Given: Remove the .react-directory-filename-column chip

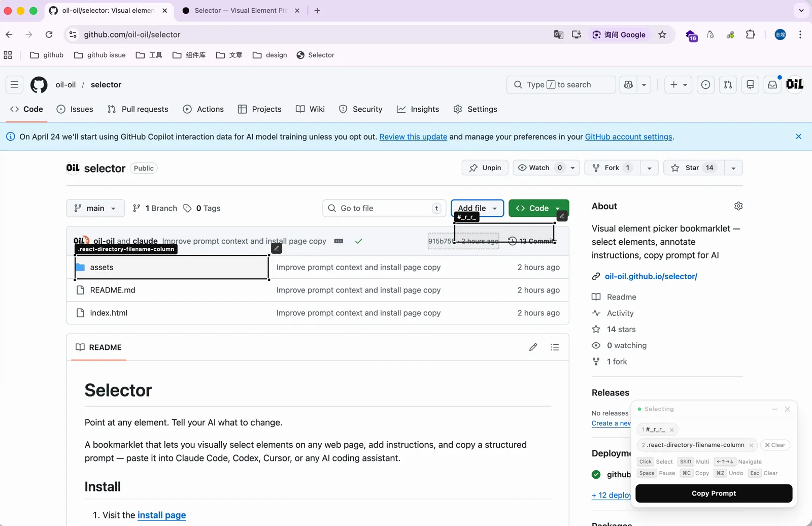Looking at the screenshot, I should point(751,445).
